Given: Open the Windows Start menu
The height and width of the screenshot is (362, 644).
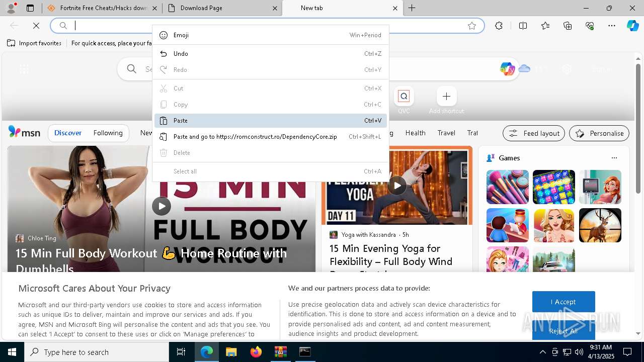Looking at the screenshot, I should 12,352.
